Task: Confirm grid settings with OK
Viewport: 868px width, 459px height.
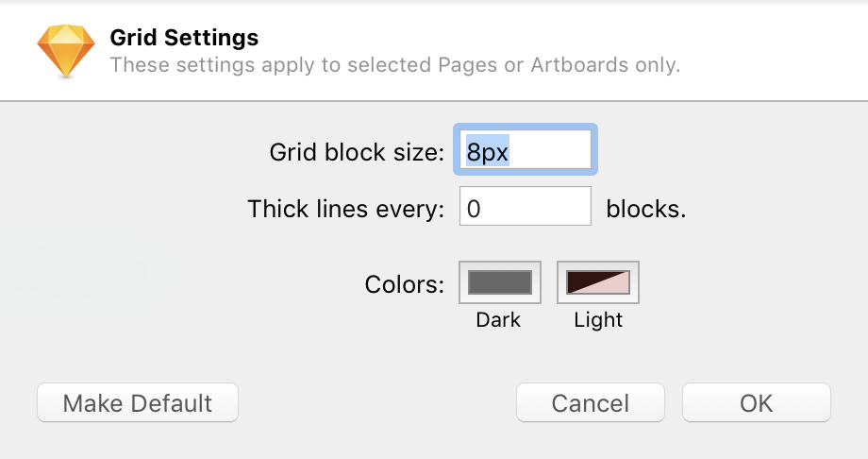Action: [x=756, y=403]
